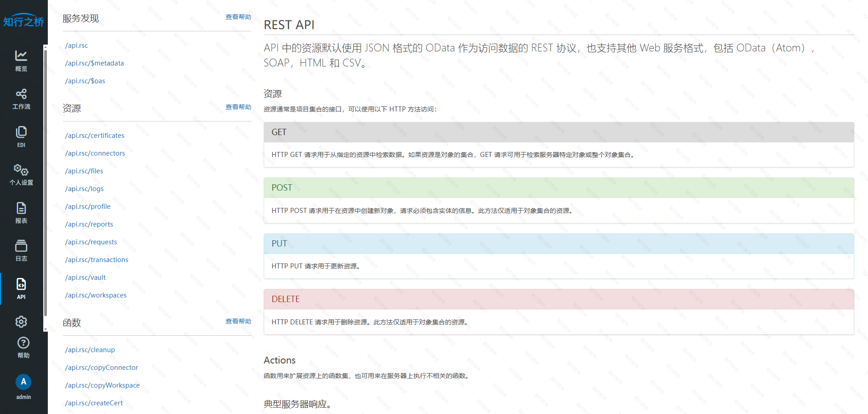Open the admin user avatar
This screenshot has height=414, width=868.
click(x=23, y=382)
